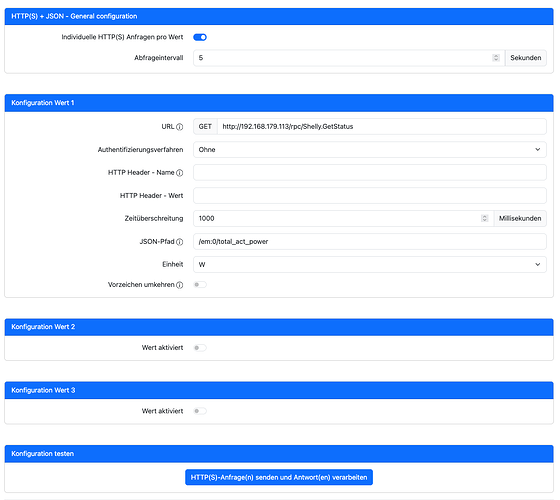Enable Wert aktiviert for Wert 2

coord(200,348)
